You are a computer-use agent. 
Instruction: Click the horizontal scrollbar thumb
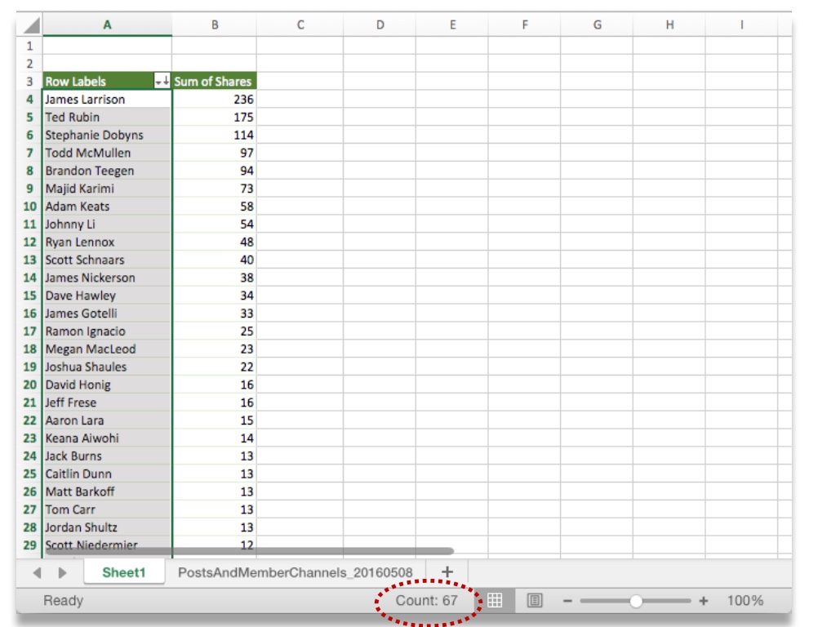[x=249, y=551]
